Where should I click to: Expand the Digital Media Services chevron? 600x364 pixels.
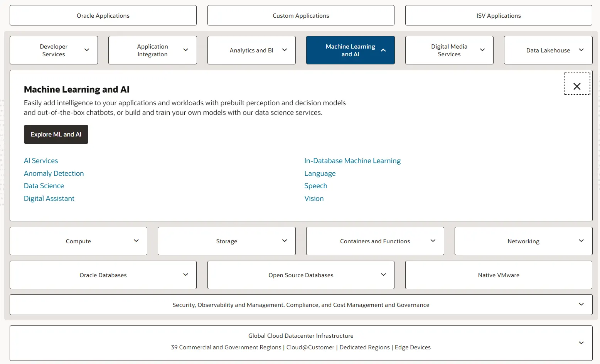click(482, 50)
